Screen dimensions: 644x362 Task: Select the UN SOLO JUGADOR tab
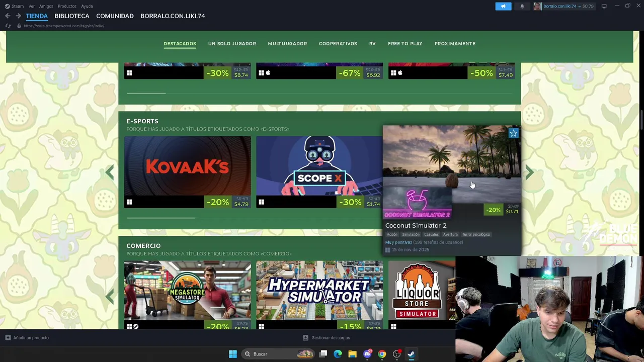click(232, 44)
